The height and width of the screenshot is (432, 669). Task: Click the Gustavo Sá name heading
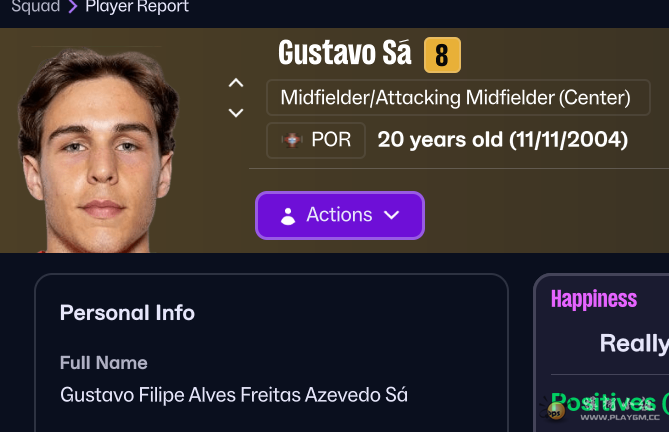click(344, 53)
